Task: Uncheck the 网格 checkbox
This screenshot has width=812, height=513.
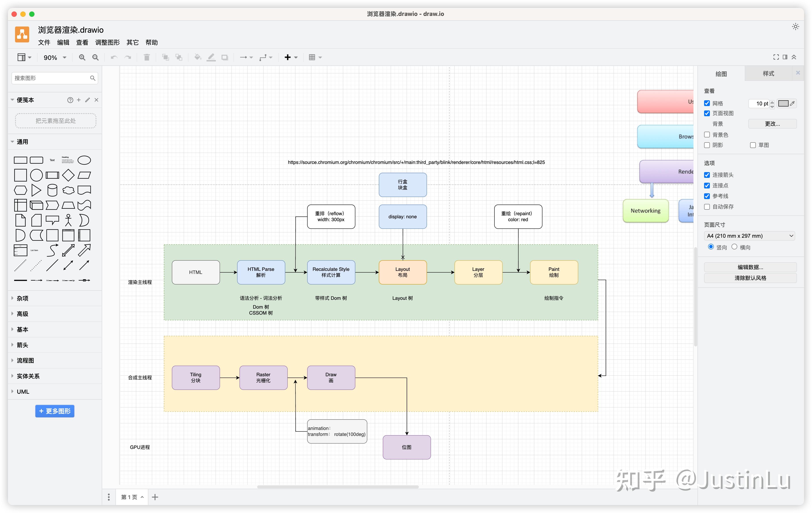Action: (x=707, y=103)
